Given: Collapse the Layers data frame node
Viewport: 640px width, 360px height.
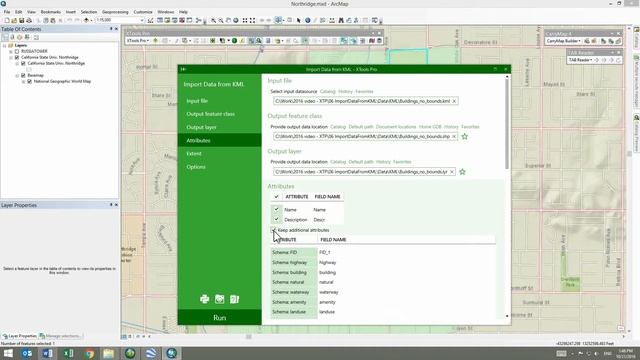Looking at the screenshot, I should [4, 46].
